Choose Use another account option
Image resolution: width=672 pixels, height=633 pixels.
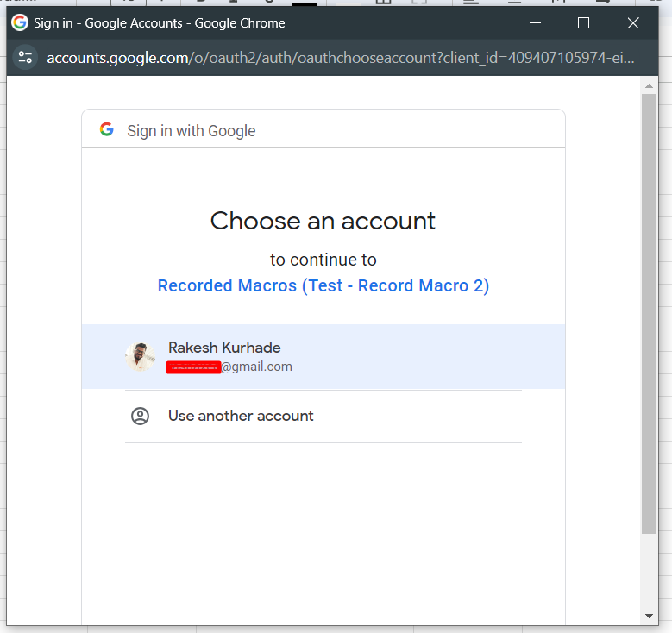323,417
